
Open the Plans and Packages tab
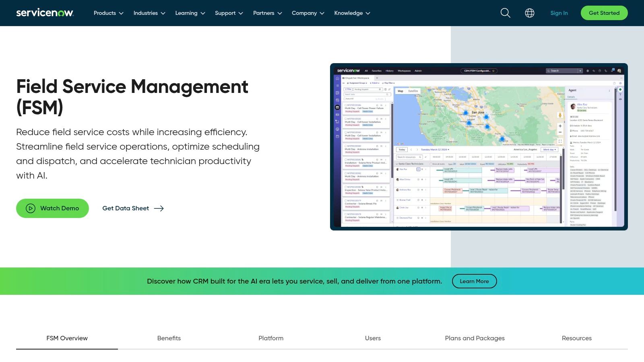click(x=475, y=338)
